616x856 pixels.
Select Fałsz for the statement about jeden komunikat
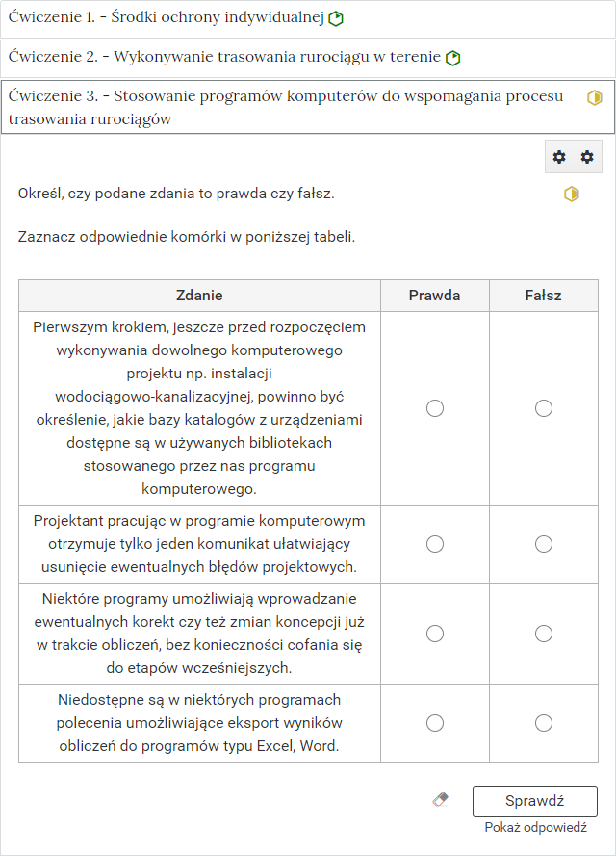[x=544, y=544]
